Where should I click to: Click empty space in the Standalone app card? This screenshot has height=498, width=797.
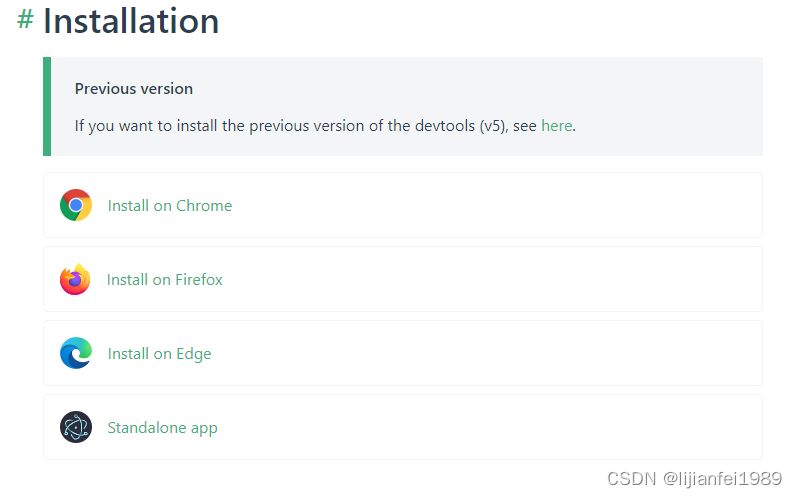[500, 428]
